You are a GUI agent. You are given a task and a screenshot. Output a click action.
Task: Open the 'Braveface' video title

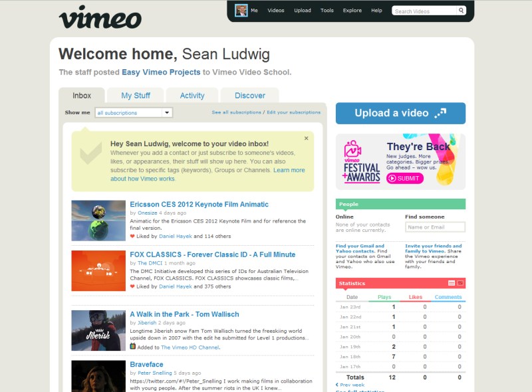pos(146,365)
